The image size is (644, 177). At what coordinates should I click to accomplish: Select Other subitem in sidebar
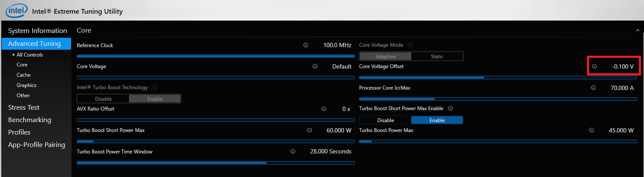23,96
